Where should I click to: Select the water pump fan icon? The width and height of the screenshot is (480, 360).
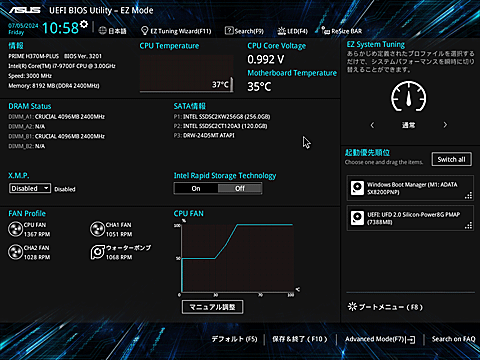[98, 252]
